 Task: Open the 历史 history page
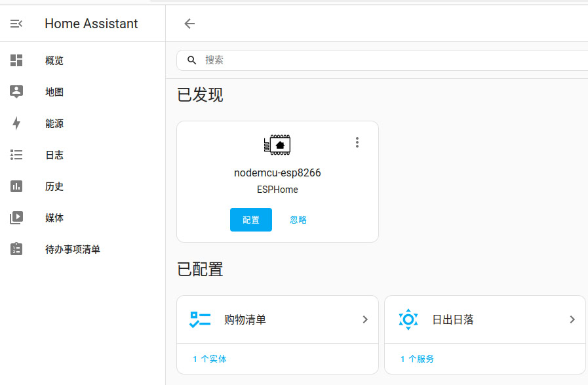pyautogui.click(x=54, y=186)
